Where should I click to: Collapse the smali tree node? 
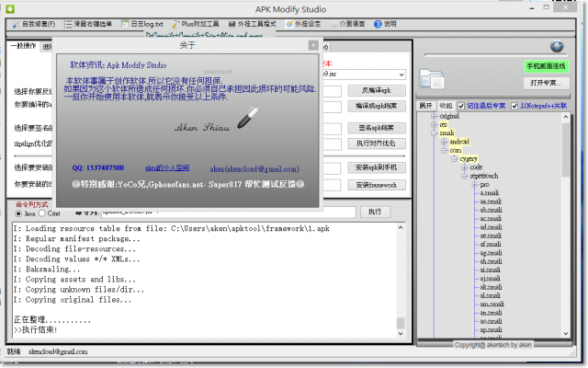pos(434,133)
